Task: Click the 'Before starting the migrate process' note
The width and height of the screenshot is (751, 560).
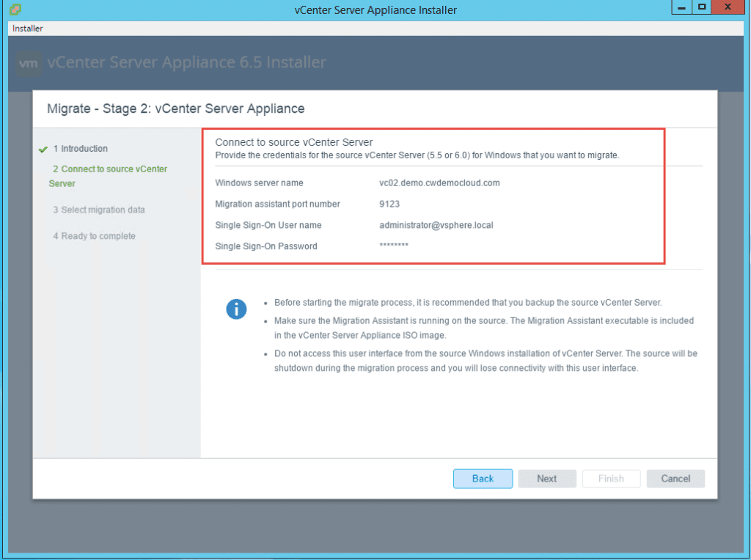Action: pyautogui.click(x=467, y=303)
